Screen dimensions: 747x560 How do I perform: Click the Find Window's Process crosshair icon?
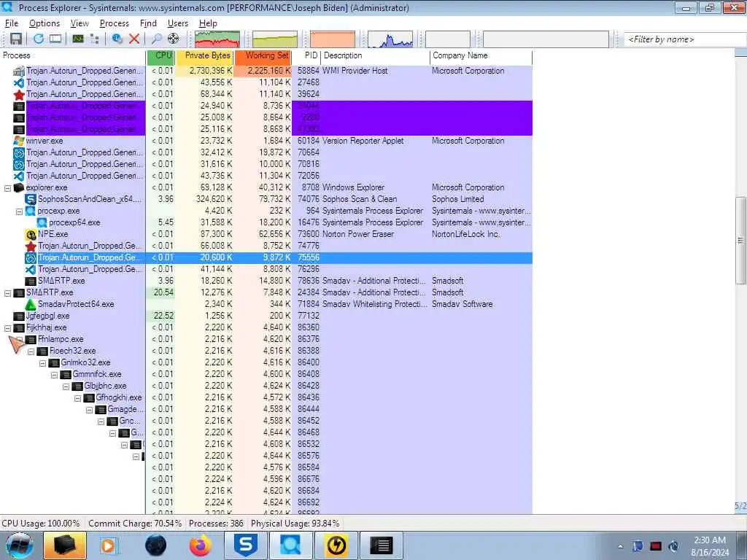pos(174,39)
